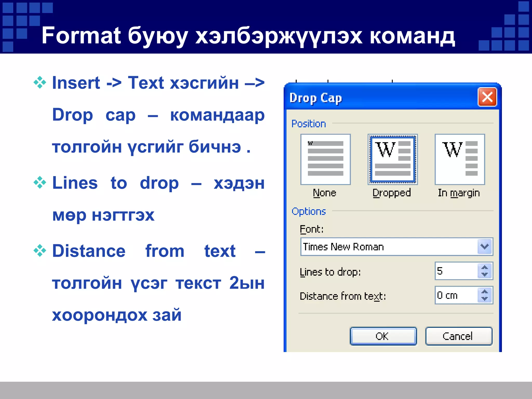Increase Lines to drop value

[x=485, y=268]
